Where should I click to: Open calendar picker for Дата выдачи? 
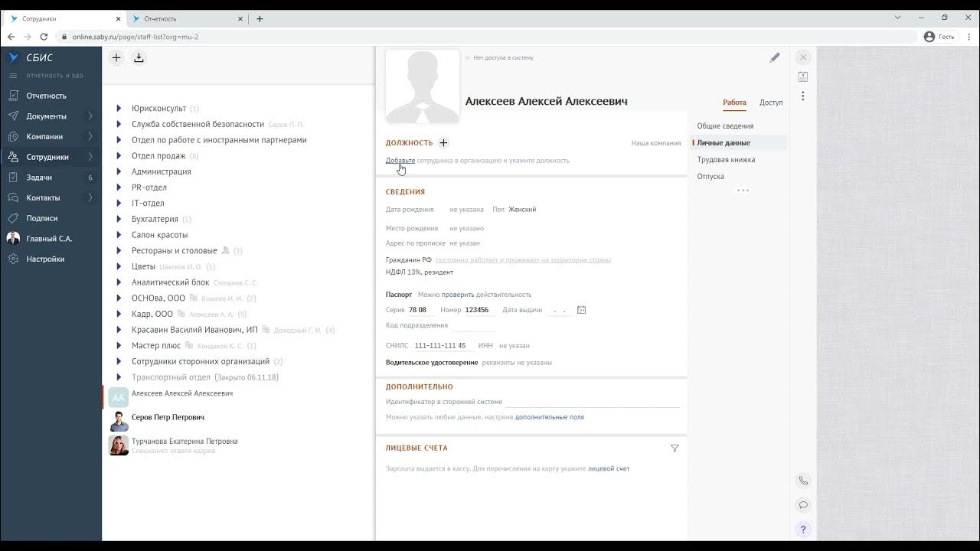pyautogui.click(x=581, y=310)
